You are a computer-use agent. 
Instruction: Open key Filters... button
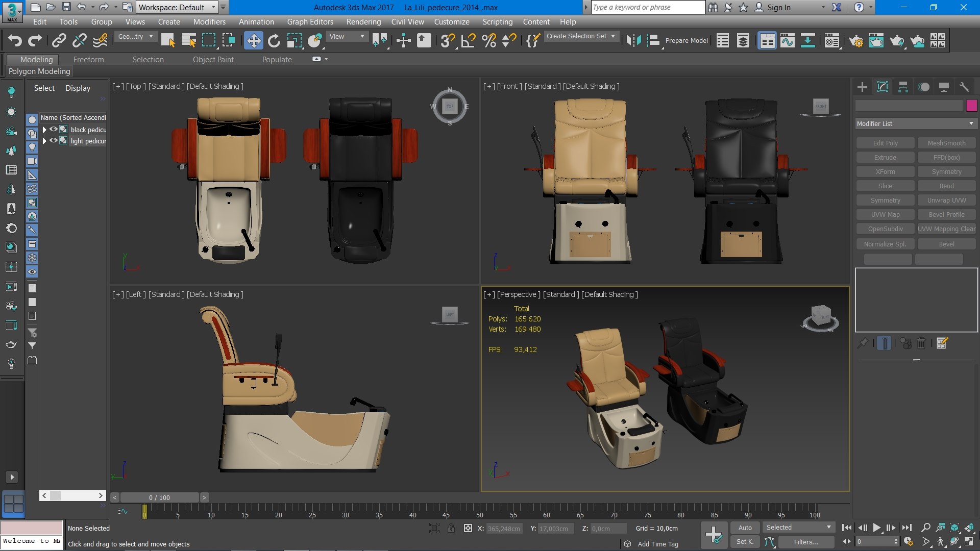point(805,542)
